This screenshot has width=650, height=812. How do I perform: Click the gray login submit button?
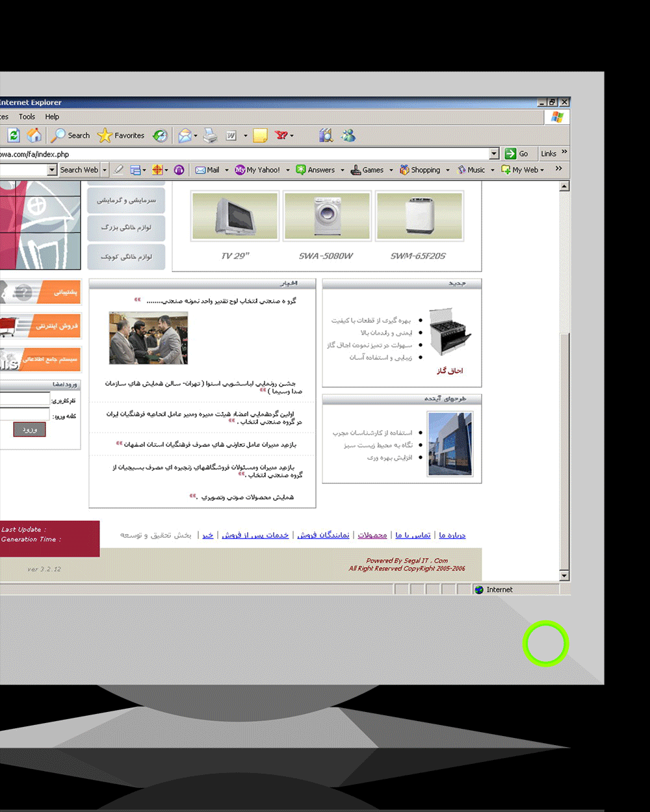pos(30,429)
